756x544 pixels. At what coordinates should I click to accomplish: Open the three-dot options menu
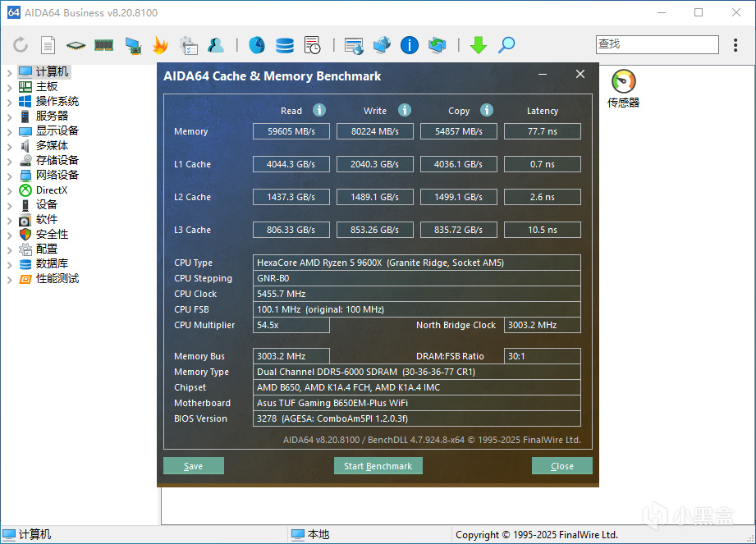735,45
